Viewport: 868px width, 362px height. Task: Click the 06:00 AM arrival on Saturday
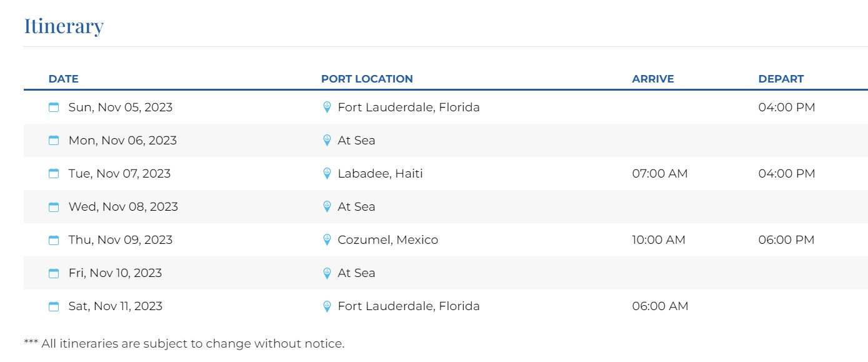[660, 306]
